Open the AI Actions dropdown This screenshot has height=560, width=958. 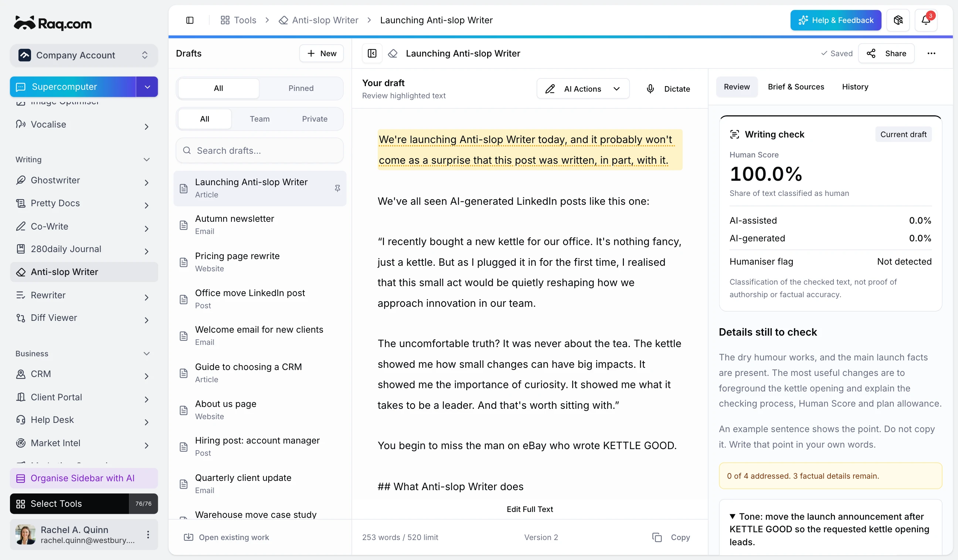pyautogui.click(x=583, y=89)
